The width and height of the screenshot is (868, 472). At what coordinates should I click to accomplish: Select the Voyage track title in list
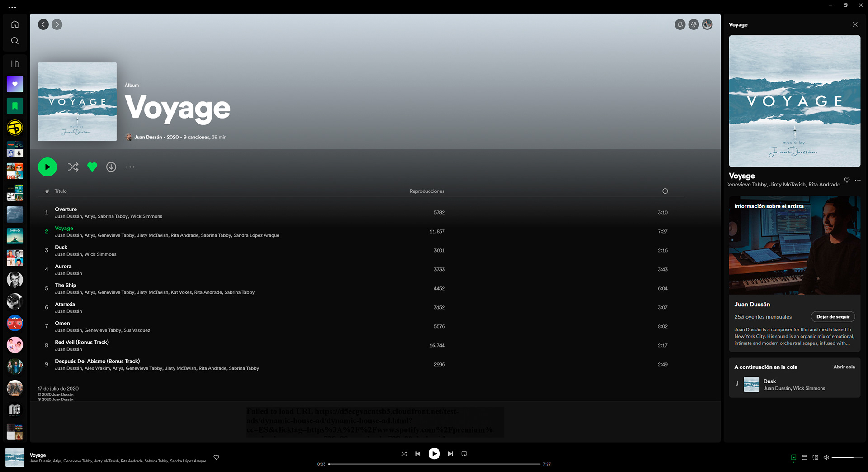click(x=64, y=228)
